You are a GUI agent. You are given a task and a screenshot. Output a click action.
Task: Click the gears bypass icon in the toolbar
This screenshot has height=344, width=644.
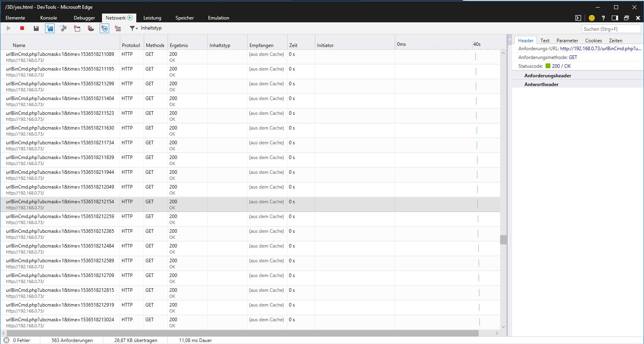coord(63,28)
